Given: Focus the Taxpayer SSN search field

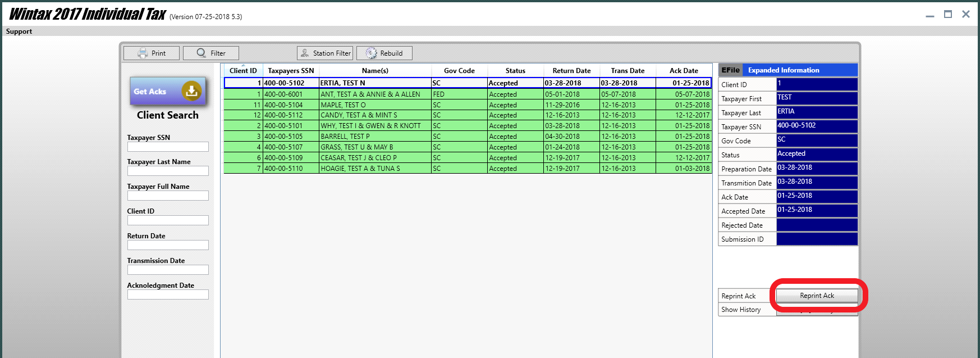Looking at the screenshot, I should [x=168, y=147].
